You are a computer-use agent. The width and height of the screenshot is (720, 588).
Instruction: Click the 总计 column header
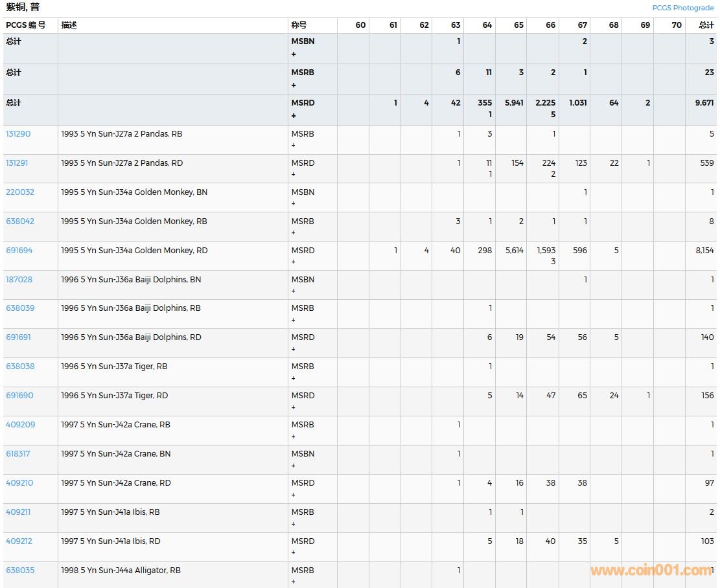pos(706,25)
